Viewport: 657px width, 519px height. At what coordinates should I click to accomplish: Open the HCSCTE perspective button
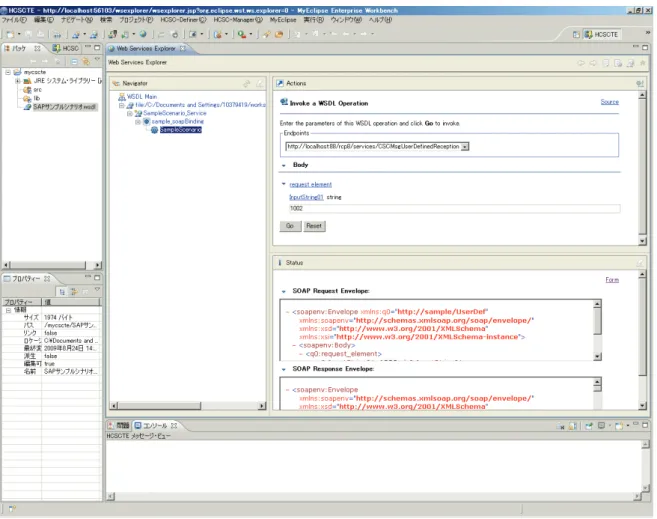602,34
